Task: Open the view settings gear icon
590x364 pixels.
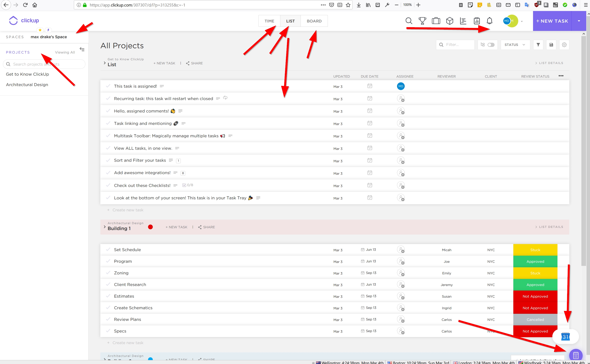Action: pos(564,45)
